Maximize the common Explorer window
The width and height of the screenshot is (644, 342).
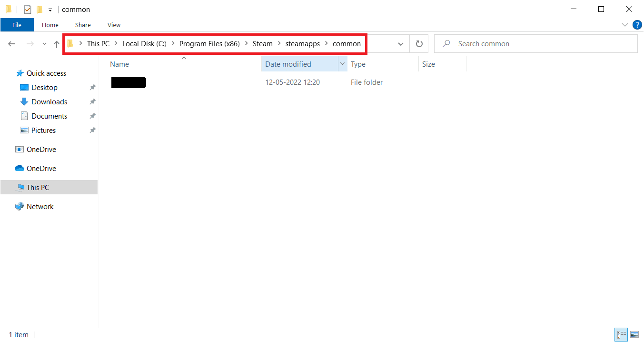click(601, 9)
